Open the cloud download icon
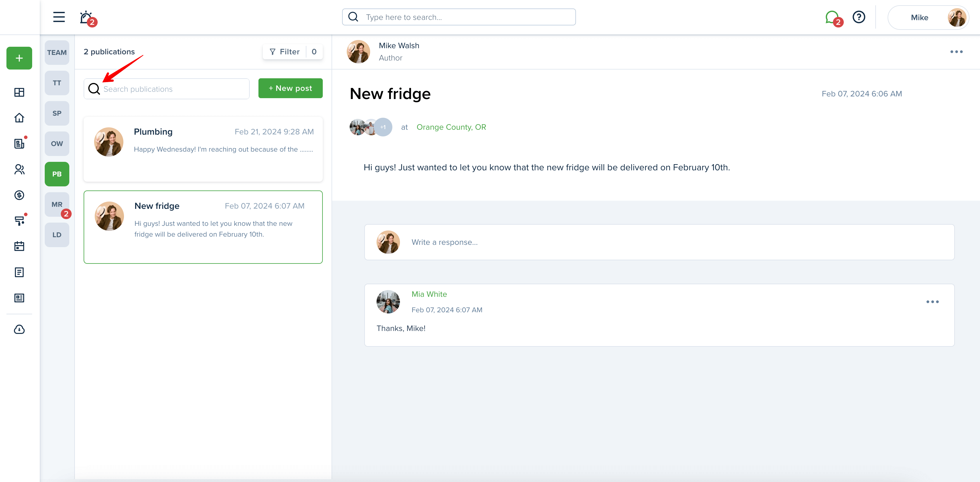This screenshot has width=980, height=482. click(x=19, y=329)
